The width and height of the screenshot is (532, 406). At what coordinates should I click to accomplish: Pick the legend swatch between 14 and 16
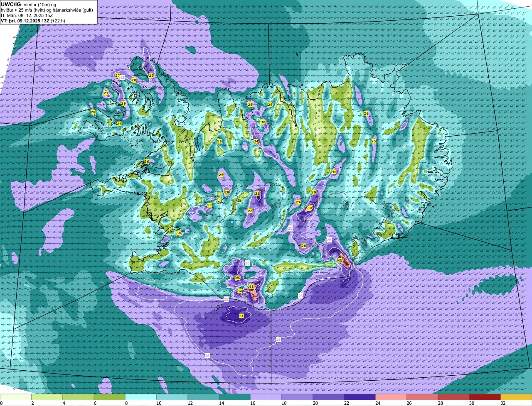[x=235, y=397]
